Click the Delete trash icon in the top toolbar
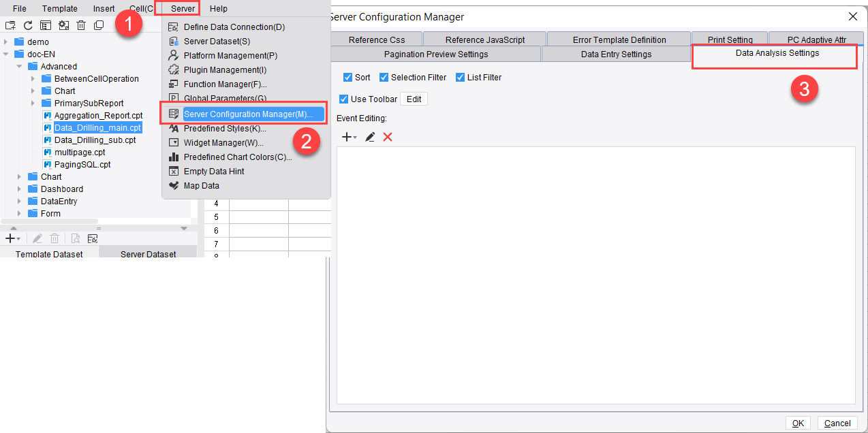The image size is (868, 433). (81, 25)
